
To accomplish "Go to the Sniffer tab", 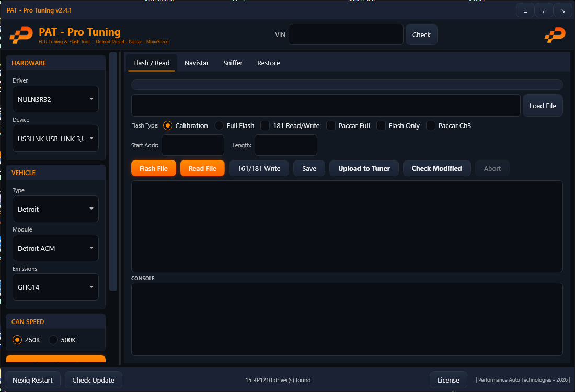I will [x=233, y=63].
